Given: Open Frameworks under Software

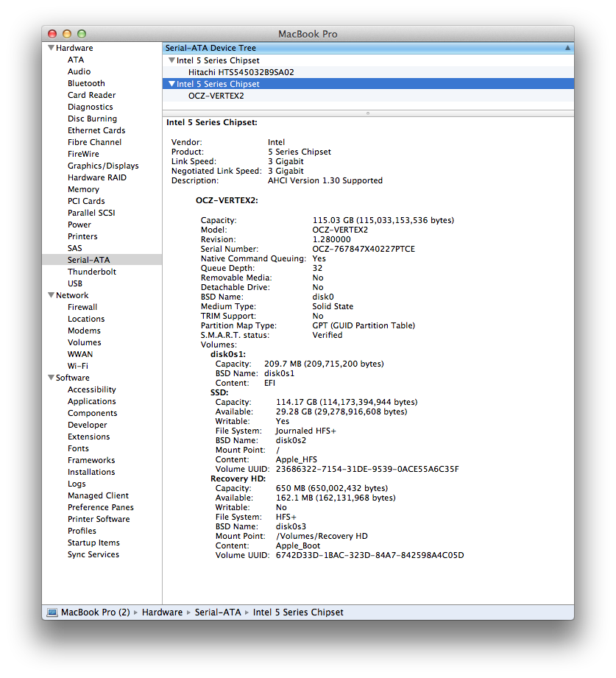Looking at the screenshot, I should click(91, 460).
